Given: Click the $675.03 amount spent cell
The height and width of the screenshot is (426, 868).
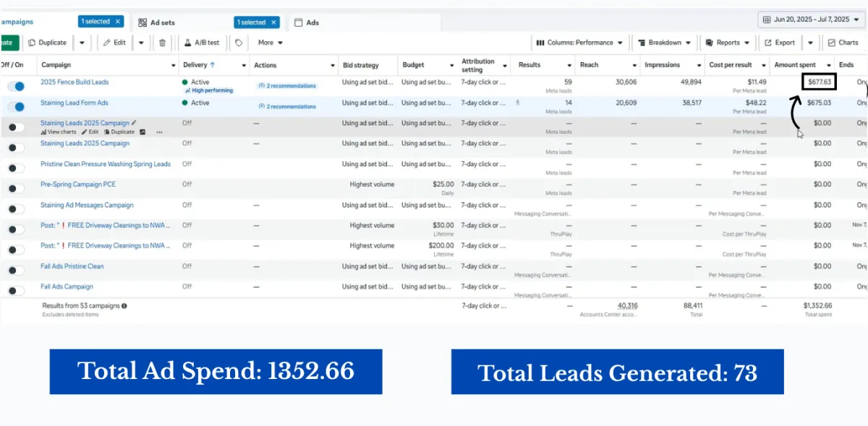Looking at the screenshot, I should 819,103.
